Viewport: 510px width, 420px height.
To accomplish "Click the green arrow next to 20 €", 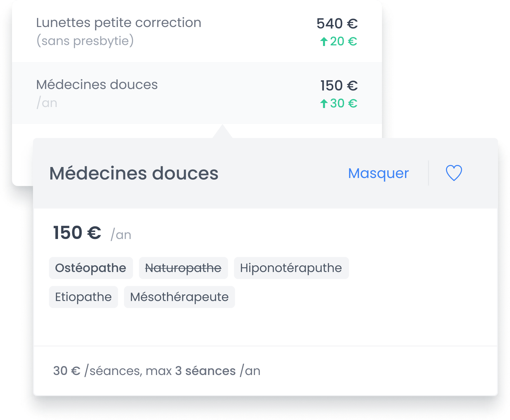I will click(324, 42).
